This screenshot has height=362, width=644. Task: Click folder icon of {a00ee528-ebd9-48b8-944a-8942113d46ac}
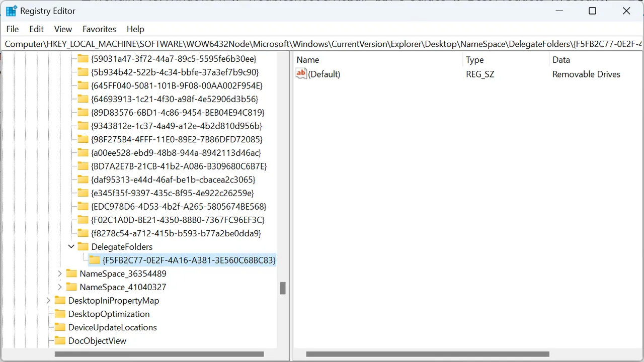click(x=83, y=153)
